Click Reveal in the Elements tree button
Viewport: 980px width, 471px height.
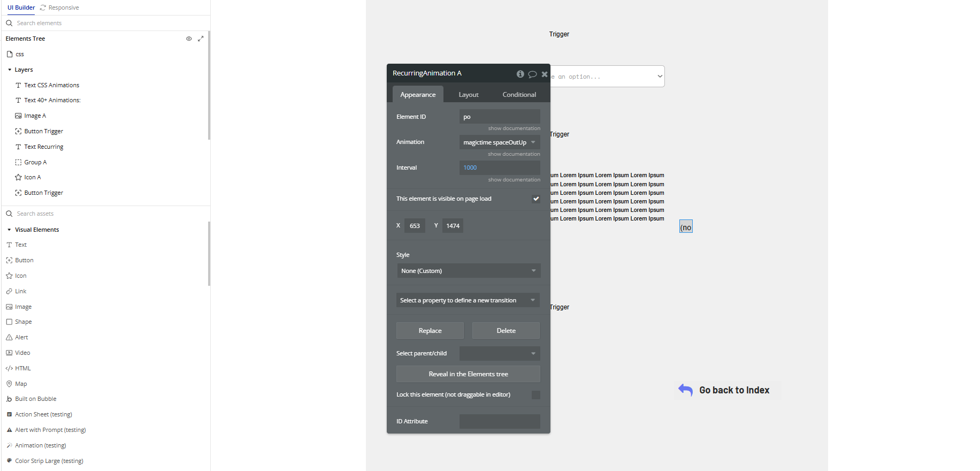[x=468, y=374]
